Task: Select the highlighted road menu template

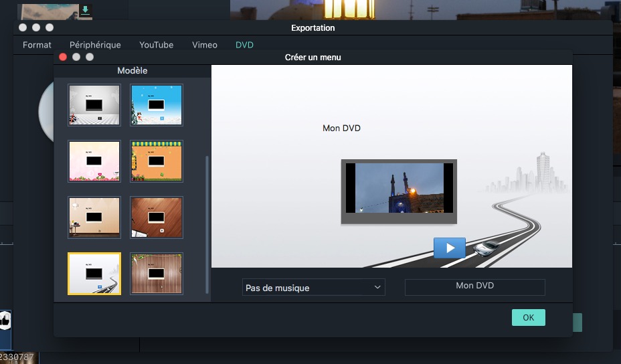Action: 94,274
